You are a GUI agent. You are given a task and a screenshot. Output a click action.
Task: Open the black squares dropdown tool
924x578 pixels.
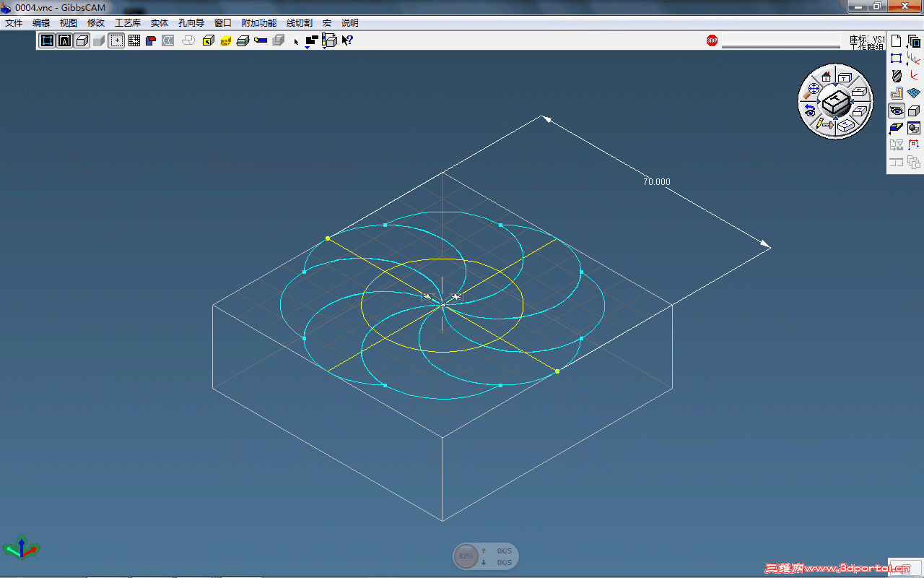coord(312,41)
